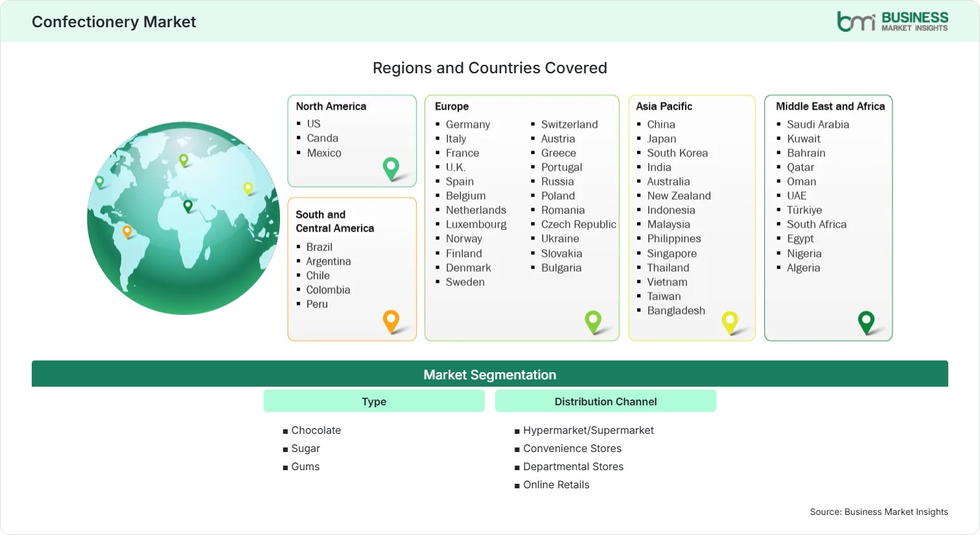Click 'Philippines' in Asia Pacific list
The image size is (980, 535).
[674, 239]
